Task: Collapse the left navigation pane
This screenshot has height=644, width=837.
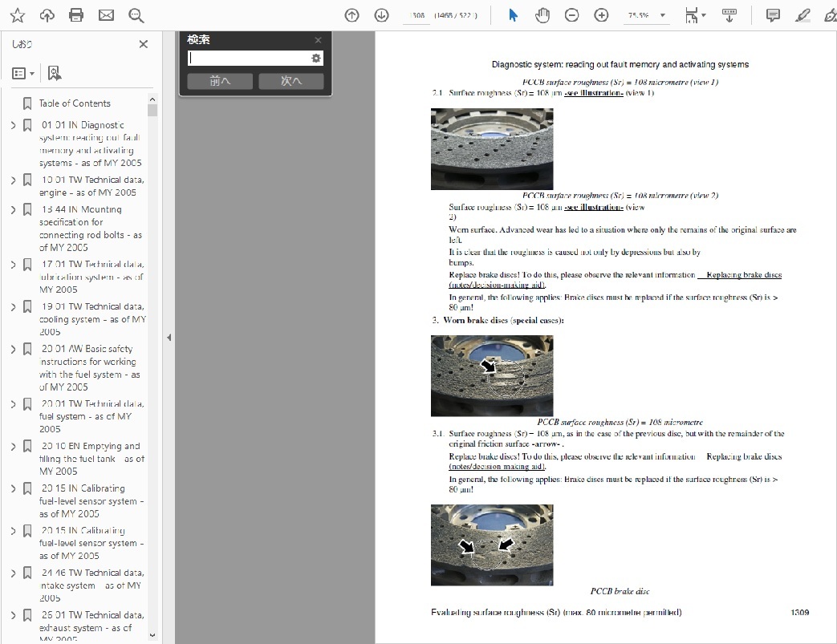Action: click(169, 337)
